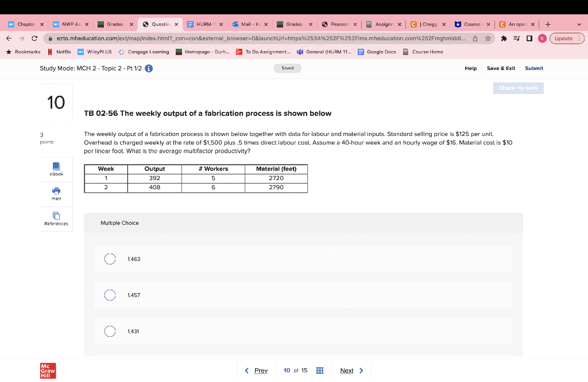Image resolution: width=588 pixels, height=382 pixels.
Task: Open the tab search chevron
Action: (x=579, y=24)
